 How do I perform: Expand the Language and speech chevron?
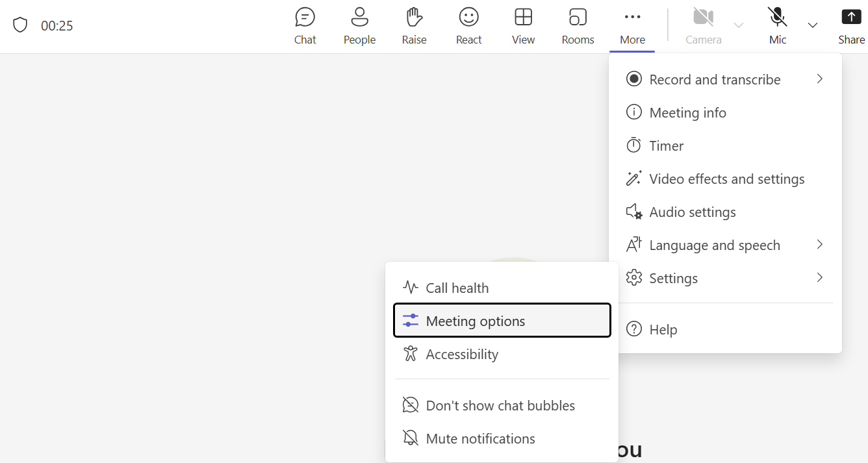820,245
